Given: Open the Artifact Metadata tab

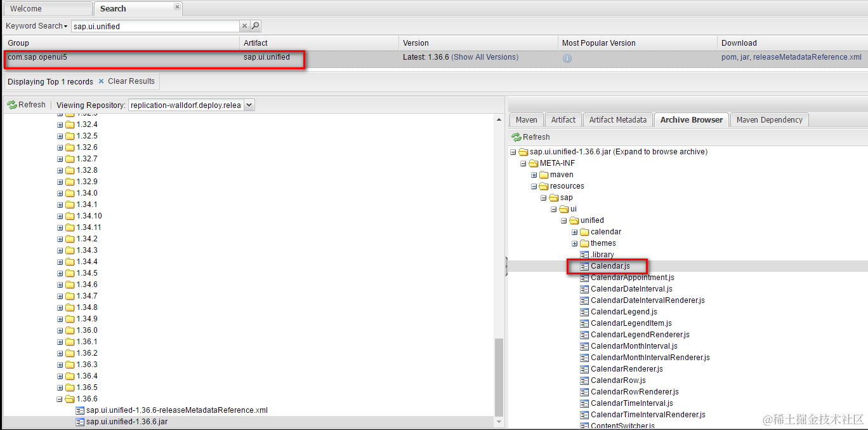Looking at the screenshot, I should click(618, 119).
